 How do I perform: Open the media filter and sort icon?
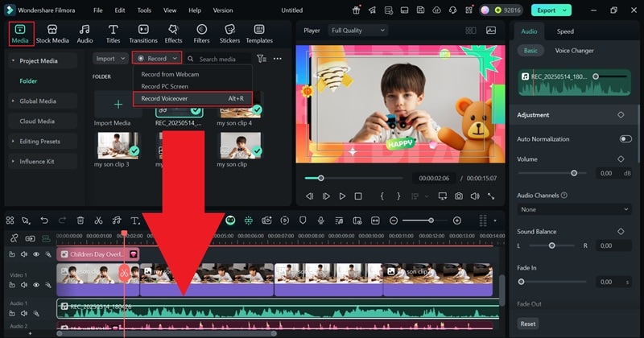click(x=261, y=59)
